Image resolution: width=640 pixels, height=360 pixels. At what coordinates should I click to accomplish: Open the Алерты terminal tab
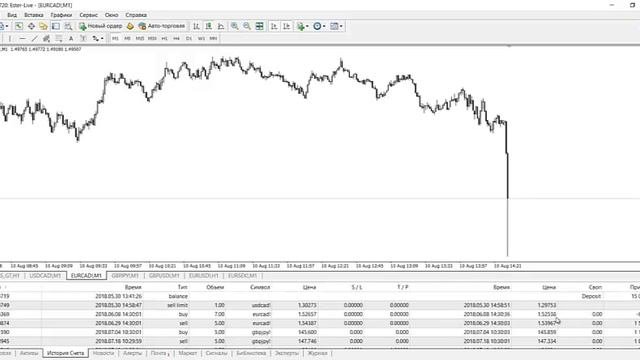133,353
